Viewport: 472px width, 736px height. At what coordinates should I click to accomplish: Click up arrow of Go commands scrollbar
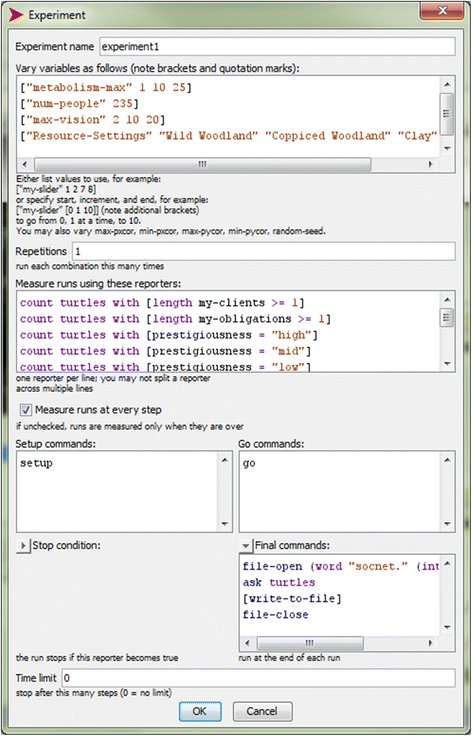click(x=448, y=460)
